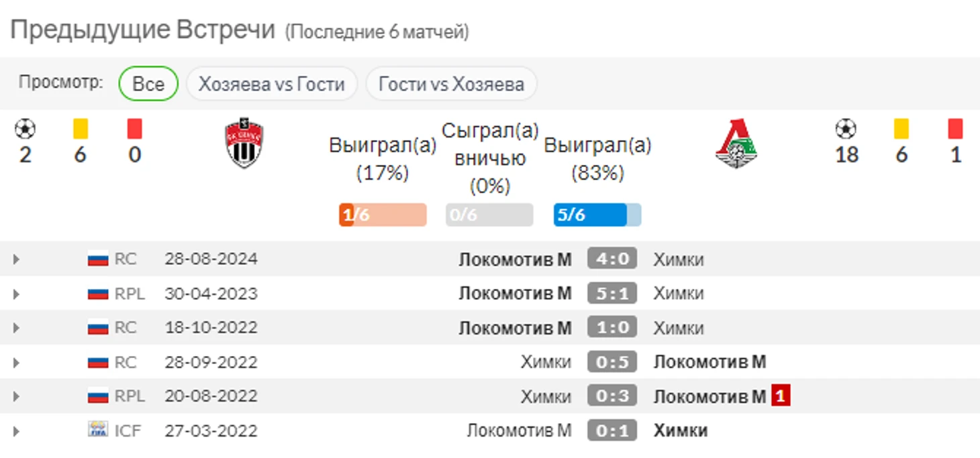Click the bold Химки winner name in the last row
Viewport: 980px width, 458px height.
click(680, 430)
